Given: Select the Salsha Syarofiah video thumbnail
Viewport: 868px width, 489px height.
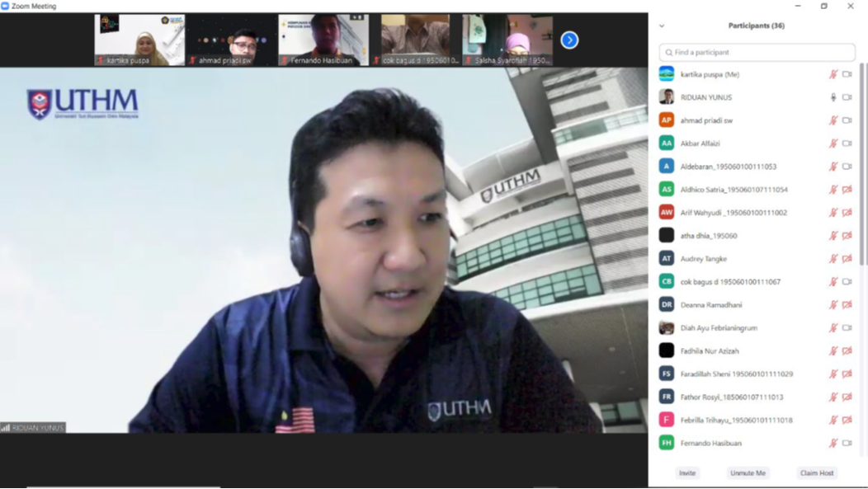Looking at the screenshot, I should pyautogui.click(x=507, y=40).
